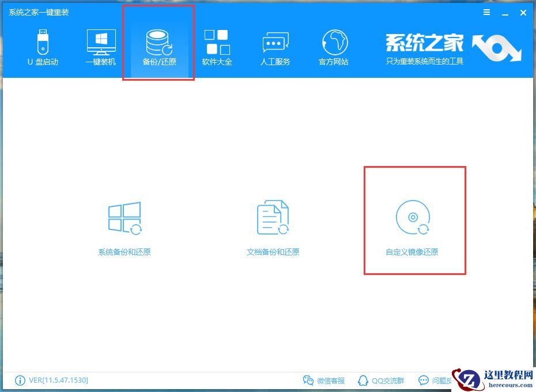Launch 人工服务 customer service

tap(275, 46)
